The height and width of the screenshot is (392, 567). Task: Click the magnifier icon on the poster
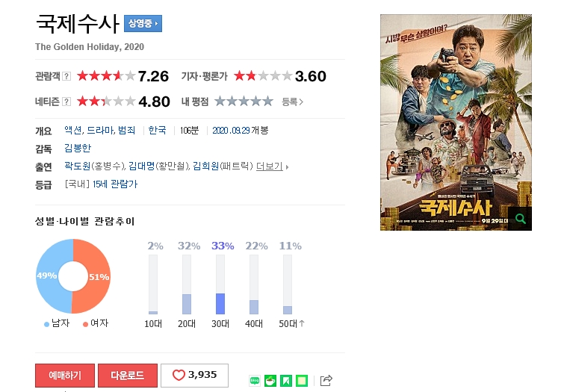click(x=521, y=219)
